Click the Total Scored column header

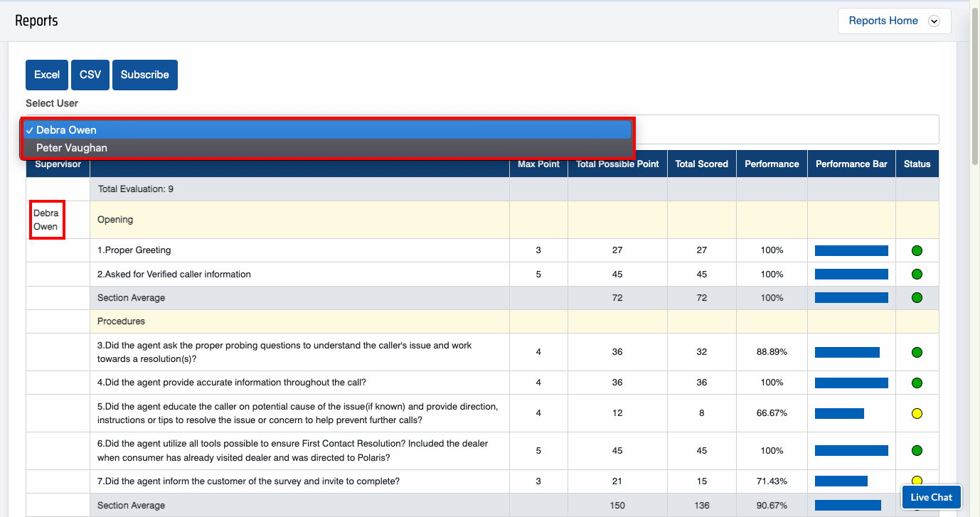click(x=701, y=164)
